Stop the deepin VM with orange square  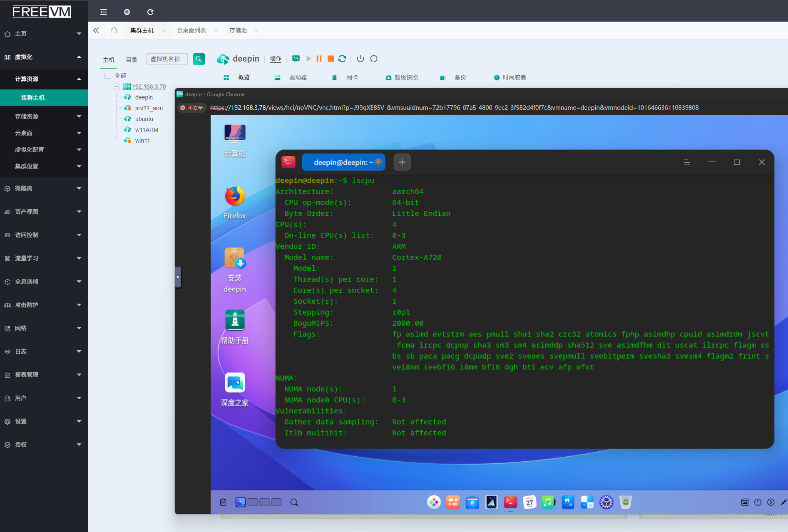tap(331, 59)
